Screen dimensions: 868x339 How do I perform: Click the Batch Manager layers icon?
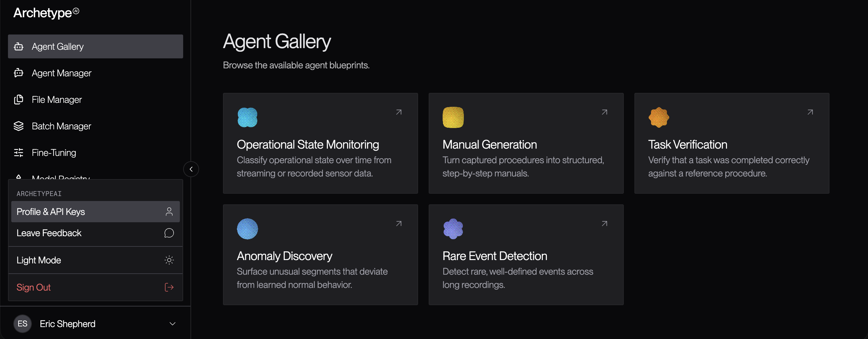point(19,126)
